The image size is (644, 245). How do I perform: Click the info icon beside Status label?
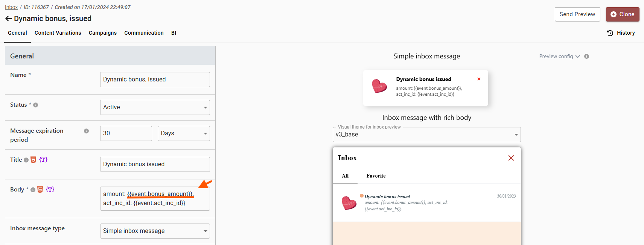tap(36, 105)
